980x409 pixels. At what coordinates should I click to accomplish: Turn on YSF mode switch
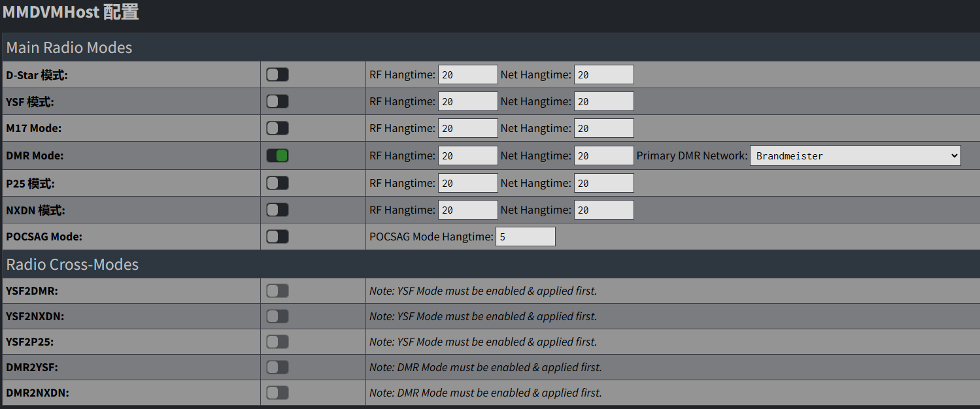click(x=277, y=101)
